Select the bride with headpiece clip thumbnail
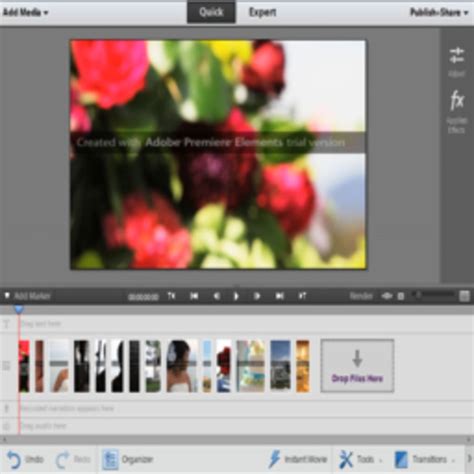 click(182, 366)
